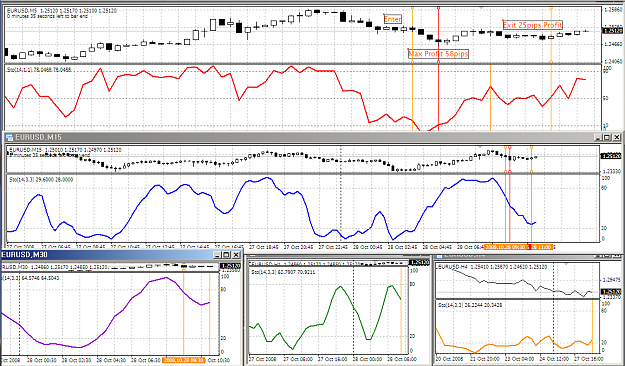Click red "28 11:00" time marker in M15 chart
This screenshot has height=366, width=625.
pyautogui.click(x=541, y=247)
